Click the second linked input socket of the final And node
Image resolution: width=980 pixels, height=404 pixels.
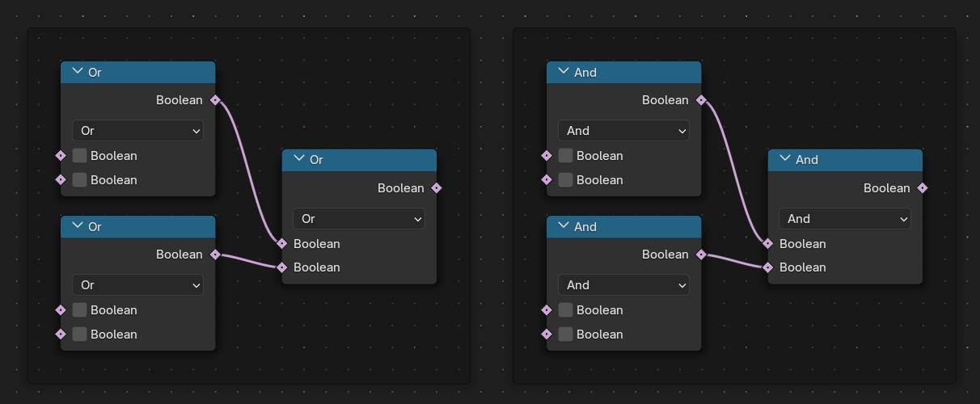(x=768, y=267)
